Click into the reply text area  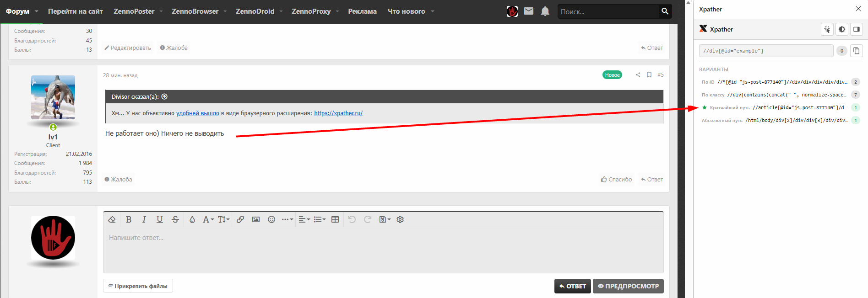(x=383, y=250)
